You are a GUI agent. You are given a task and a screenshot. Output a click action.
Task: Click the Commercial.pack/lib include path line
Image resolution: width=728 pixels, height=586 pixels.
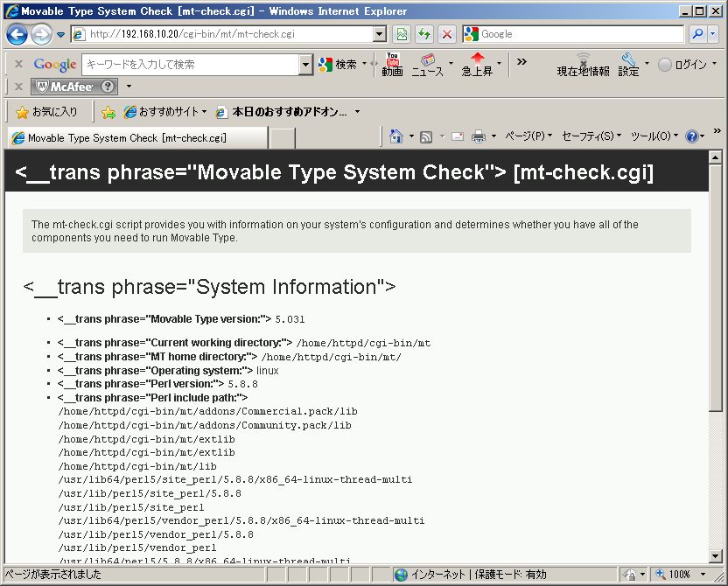[208, 412]
